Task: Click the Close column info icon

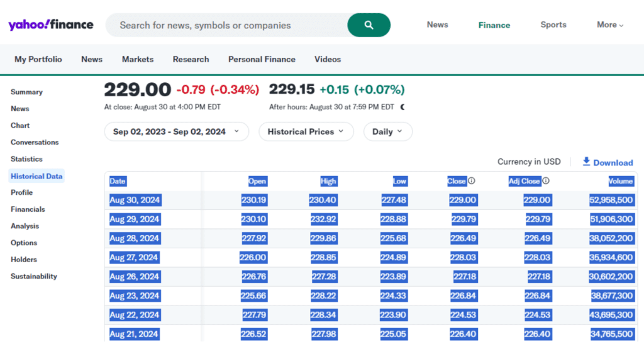Action: (472, 181)
